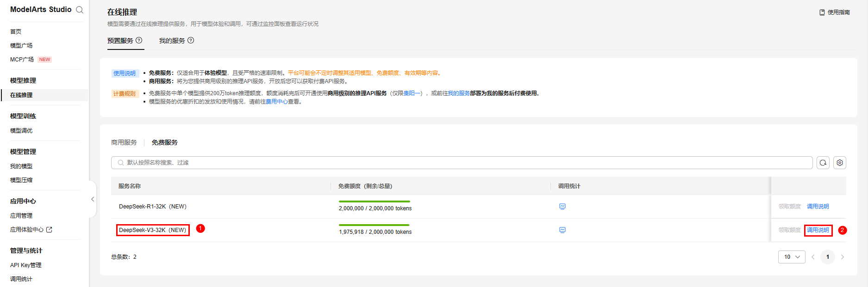Collapse the left sidebar with the arrow handle
This screenshot has height=287, width=868.
tap(93, 199)
